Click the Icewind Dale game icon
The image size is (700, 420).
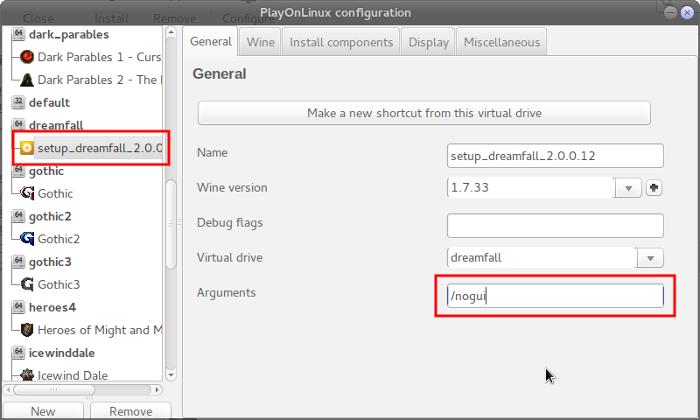(x=27, y=374)
